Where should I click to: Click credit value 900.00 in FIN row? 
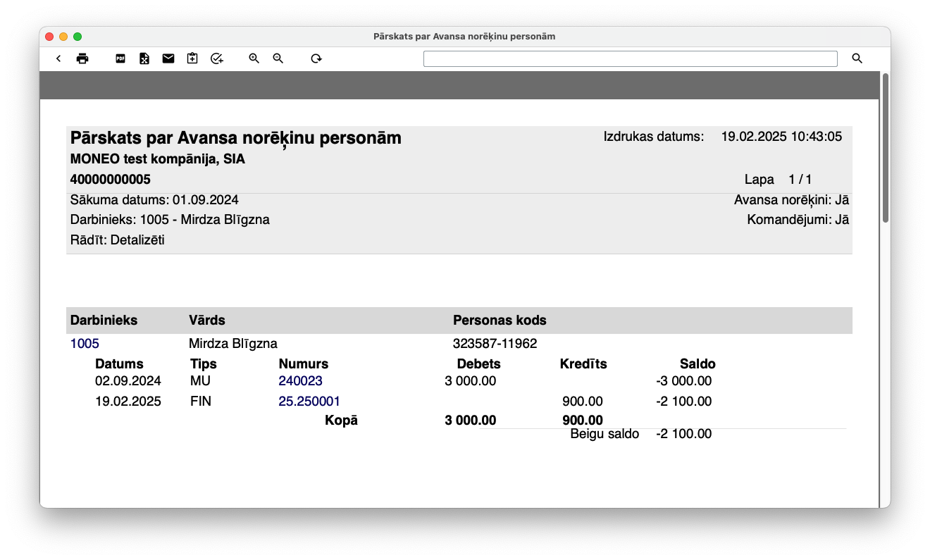coord(583,402)
